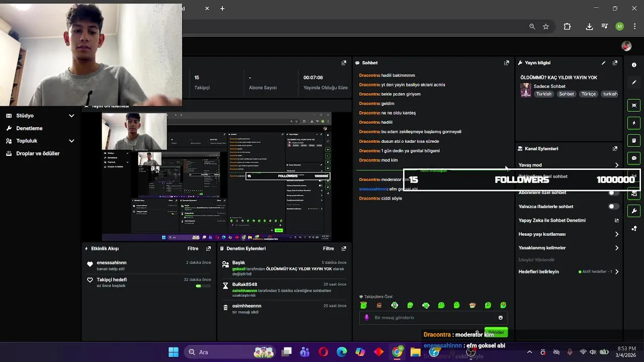Click Takipçi count stat 15
The width and height of the screenshot is (644, 362).
pos(197,77)
